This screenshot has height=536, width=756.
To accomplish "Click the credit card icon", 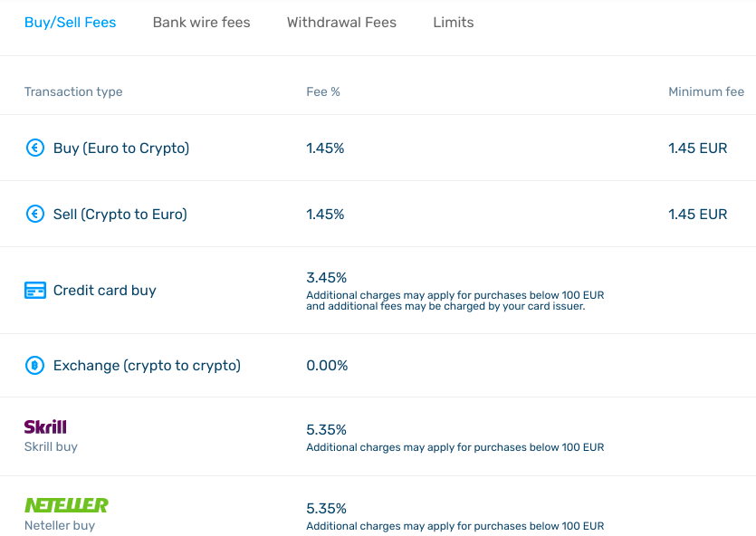I will pos(35,290).
